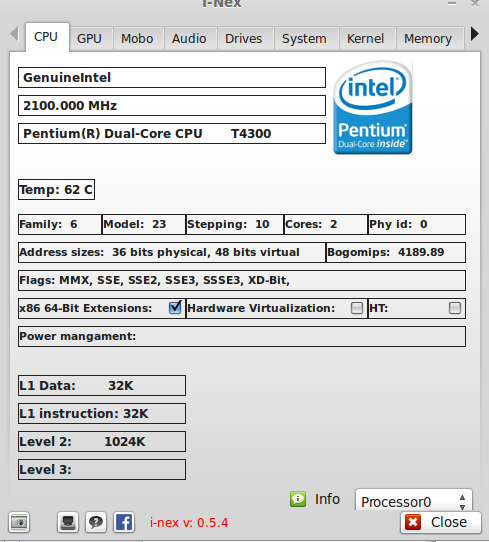Click the Intel Pentium Dual-Core logo
This screenshot has height=542, width=489.
click(373, 108)
